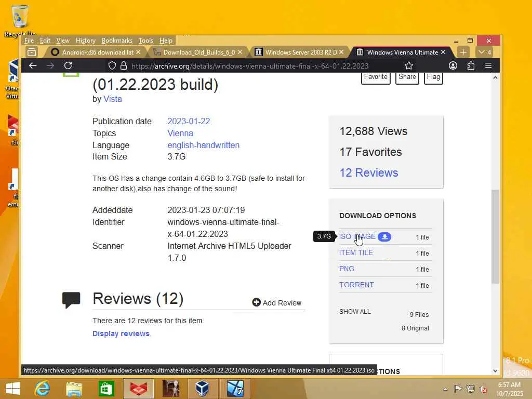The width and height of the screenshot is (532, 399).
Task: Open the hamburger application menu
Action: click(x=488, y=65)
